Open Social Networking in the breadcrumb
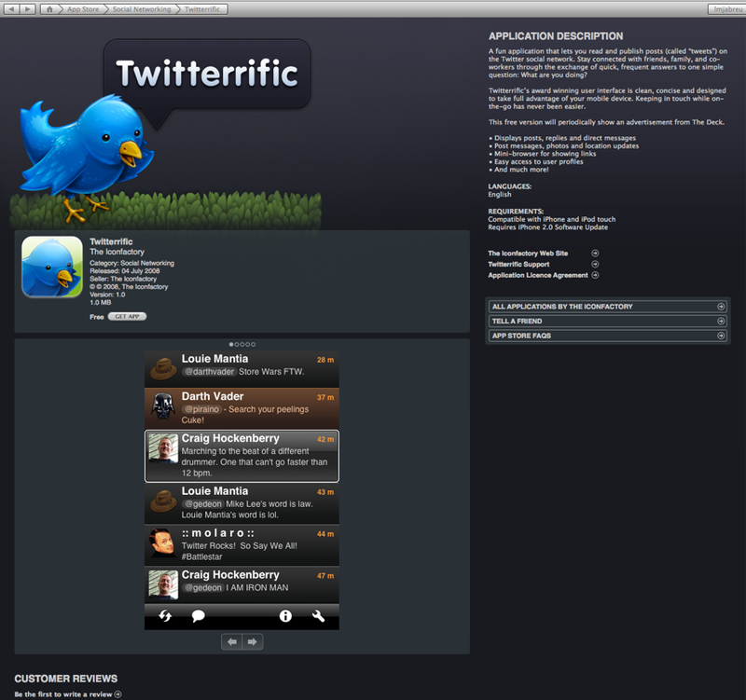 click(x=142, y=9)
